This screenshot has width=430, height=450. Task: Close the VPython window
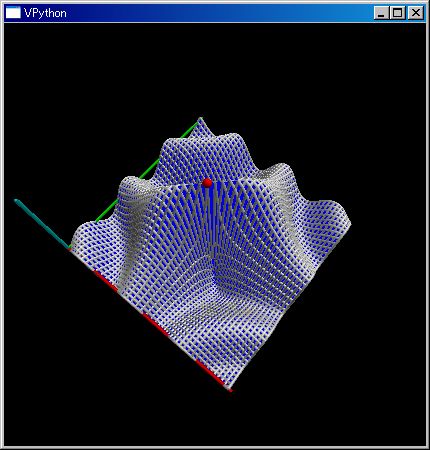415,13
